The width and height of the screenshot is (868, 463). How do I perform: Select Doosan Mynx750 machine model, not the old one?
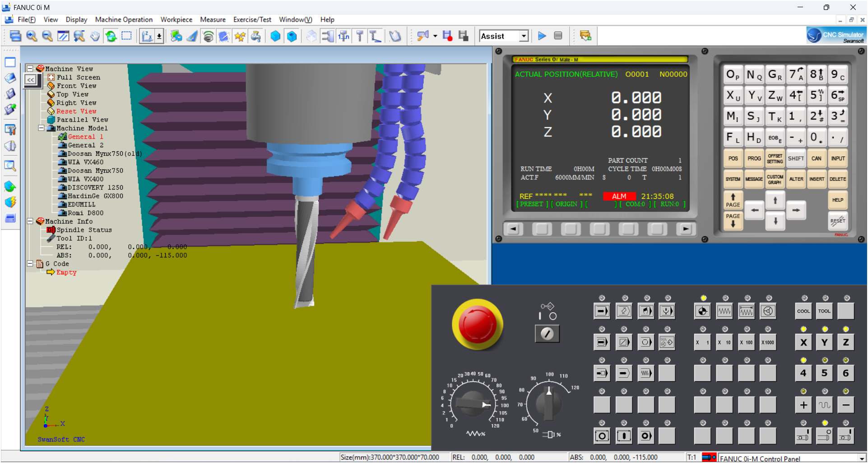[95, 171]
